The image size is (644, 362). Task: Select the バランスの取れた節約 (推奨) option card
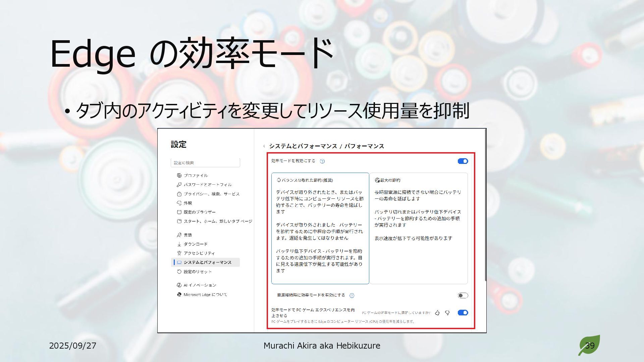point(320,228)
